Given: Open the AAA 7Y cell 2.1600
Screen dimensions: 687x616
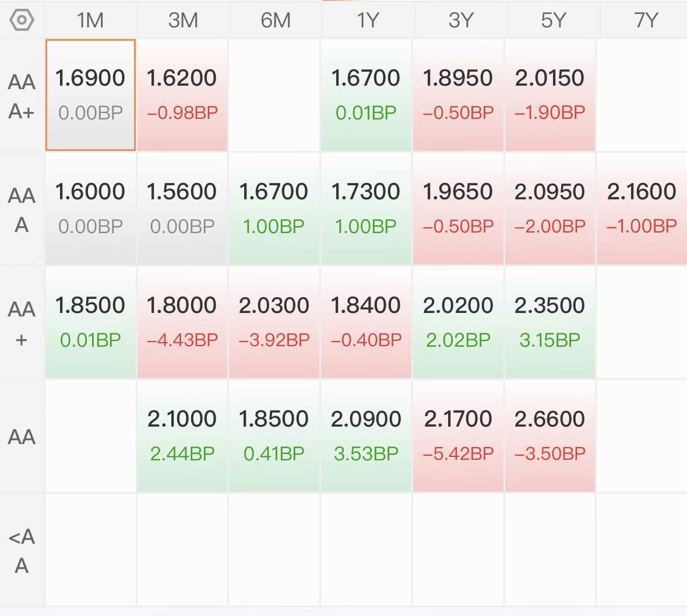Looking at the screenshot, I should pyautogui.click(x=642, y=209).
